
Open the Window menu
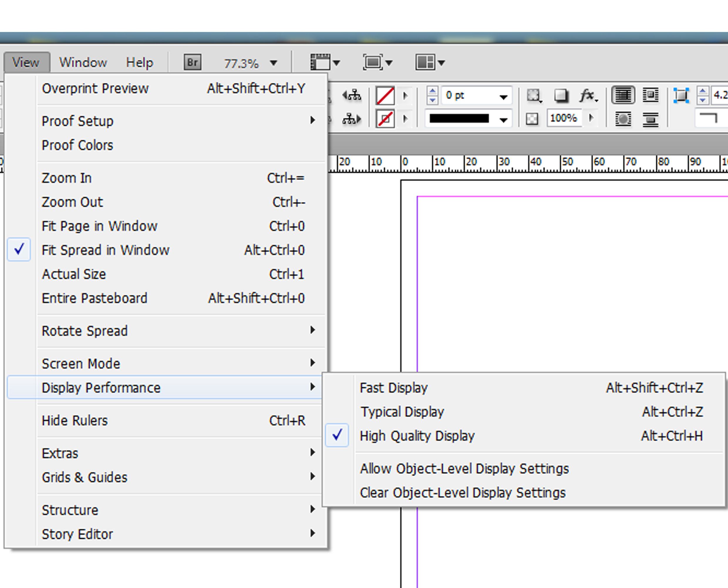tap(83, 62)
